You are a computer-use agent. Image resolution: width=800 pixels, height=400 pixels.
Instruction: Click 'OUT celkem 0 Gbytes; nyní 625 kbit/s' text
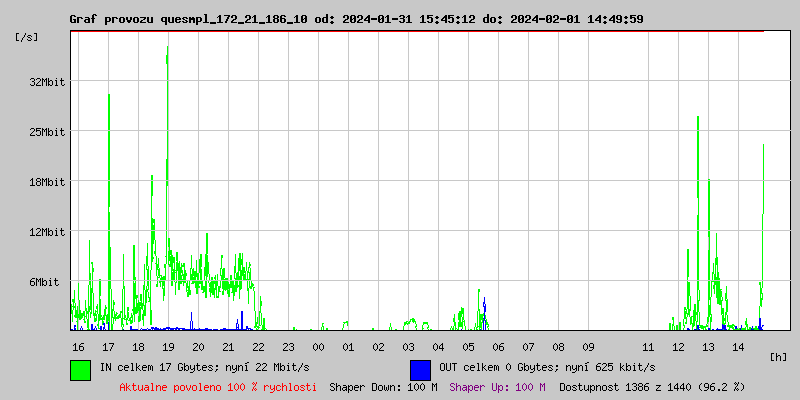(x=547, y=367)
